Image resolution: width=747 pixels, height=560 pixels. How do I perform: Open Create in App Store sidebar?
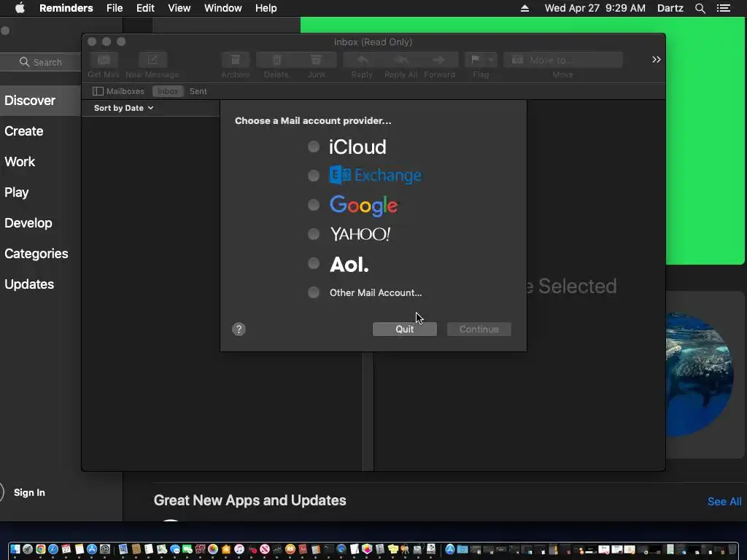pyautogui.click(x=24, y=131)
